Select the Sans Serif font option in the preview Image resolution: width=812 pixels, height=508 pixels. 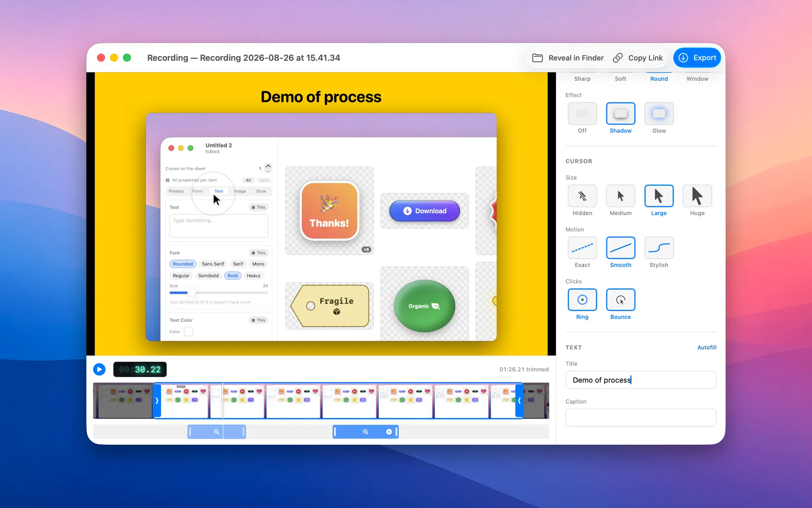212,264
